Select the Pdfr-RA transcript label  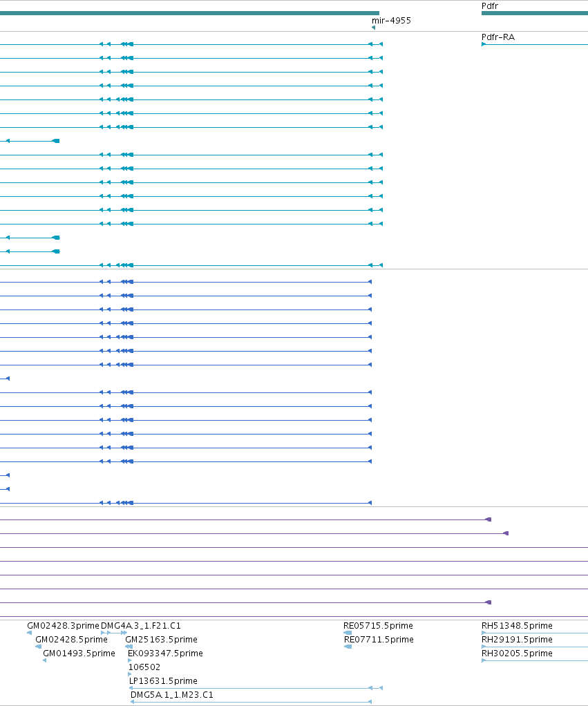498,37
